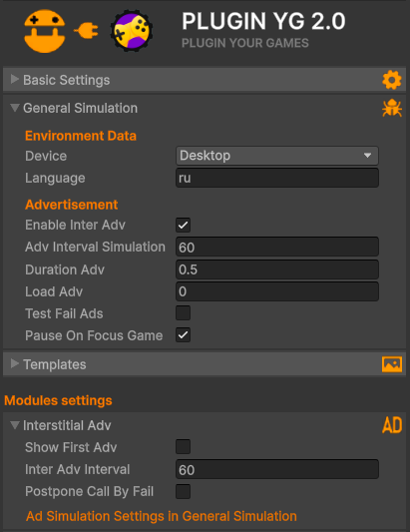This screenshot has width=410, height=532.
Task: Click the Modules settings heading
Action: (58, 400)
